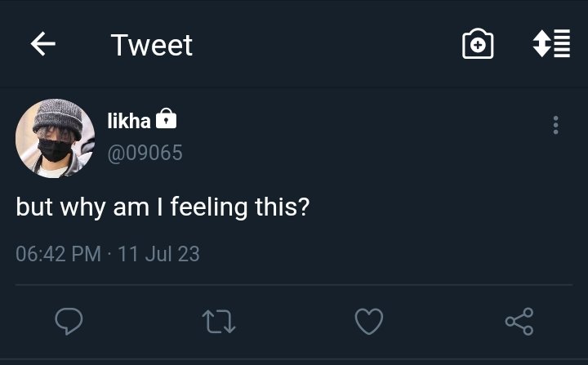588x365 pixels.
Task: Click the date "11 Jul 23"
Action: (158, 254)
